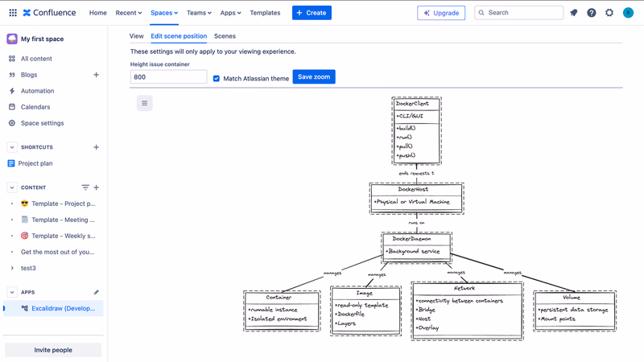Open the Calendars link
Image resolution: width=644 pixels, height=362 pixels.
pyautogui.click(x=35, y=107)
